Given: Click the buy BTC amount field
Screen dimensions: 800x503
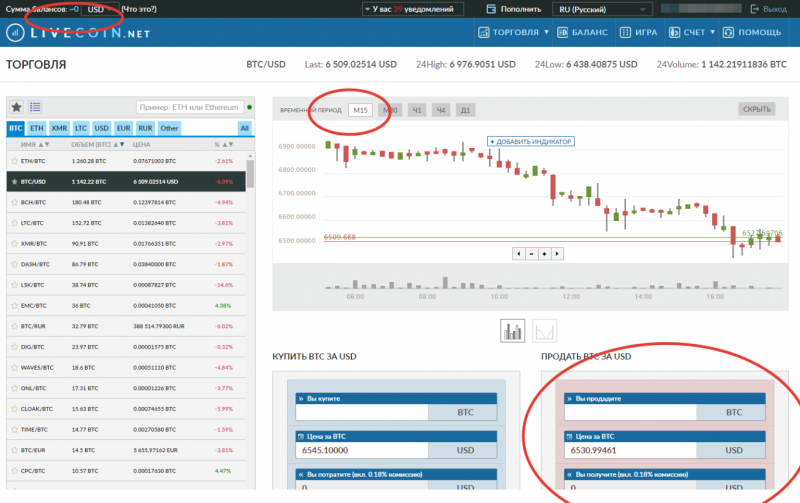Looking at the screenshot, I should tap(362, 412).
